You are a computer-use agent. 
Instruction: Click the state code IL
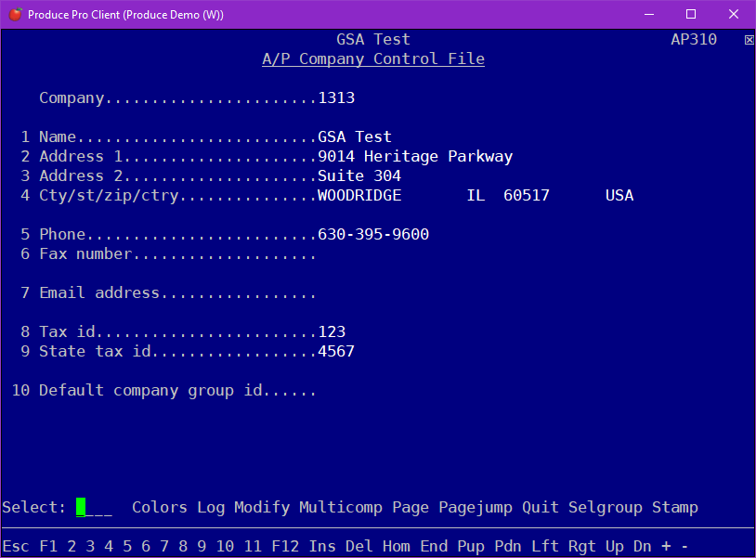tap(476, 195)
